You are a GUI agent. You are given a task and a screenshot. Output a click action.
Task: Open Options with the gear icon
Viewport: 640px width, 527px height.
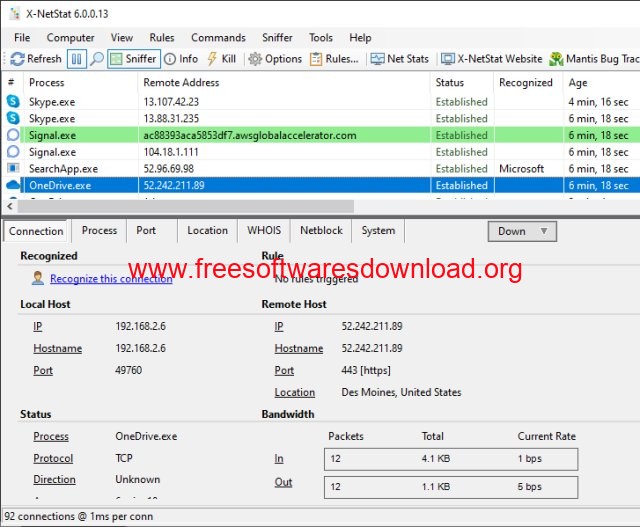click(275, 59)
